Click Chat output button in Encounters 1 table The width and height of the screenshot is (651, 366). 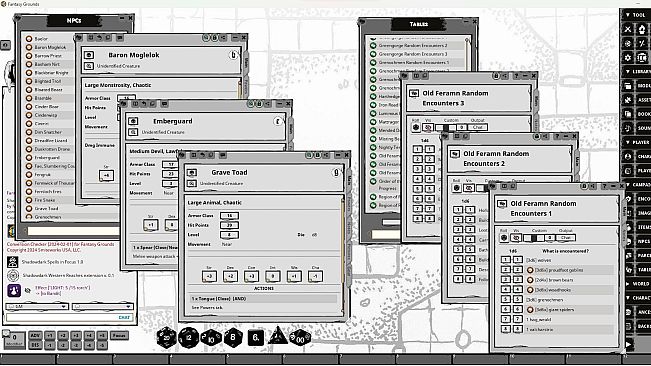pyautogui.click(x=565, y=238)
